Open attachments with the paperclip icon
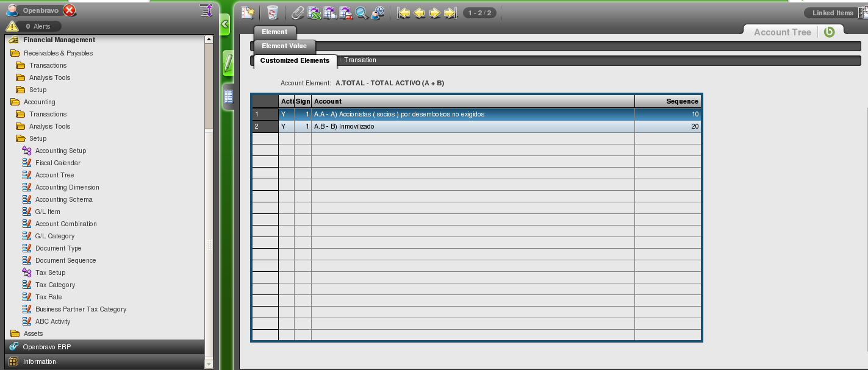 [x=298, y=13]
